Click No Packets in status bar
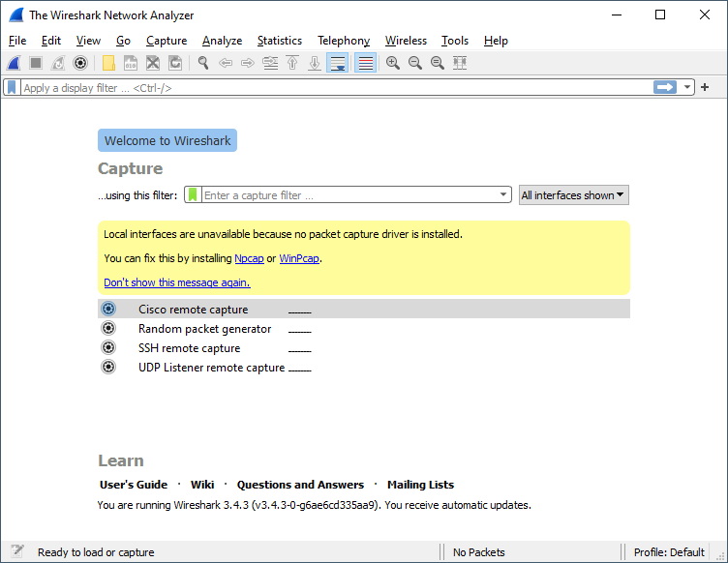The height and width of the screenshot is (563, 728). pyautogui.click(x=478, y=552)
